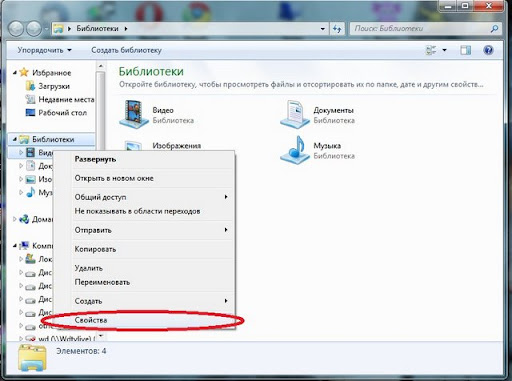This screenshot has height=381, width=512.
Task: Go forward with the Forward arrow button
Action: click(x=34, y=29)
